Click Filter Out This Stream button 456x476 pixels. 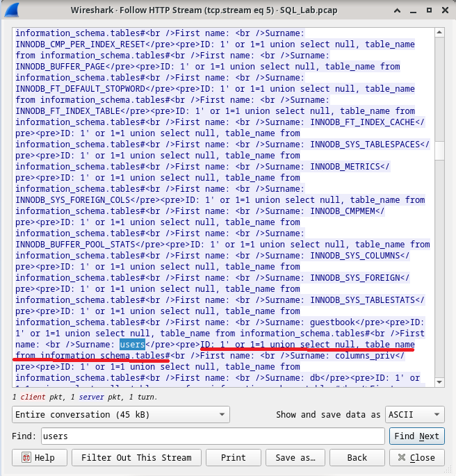tap(136, 457)
